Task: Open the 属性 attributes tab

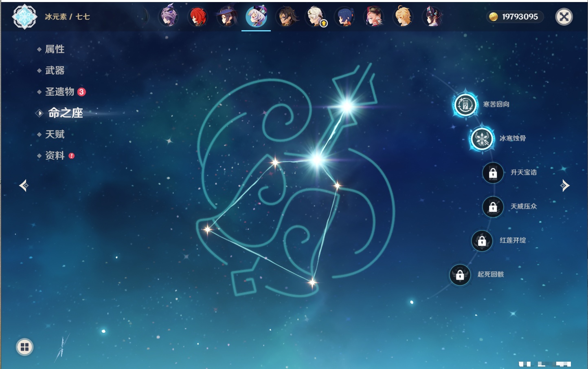Action: click(55, 49)
